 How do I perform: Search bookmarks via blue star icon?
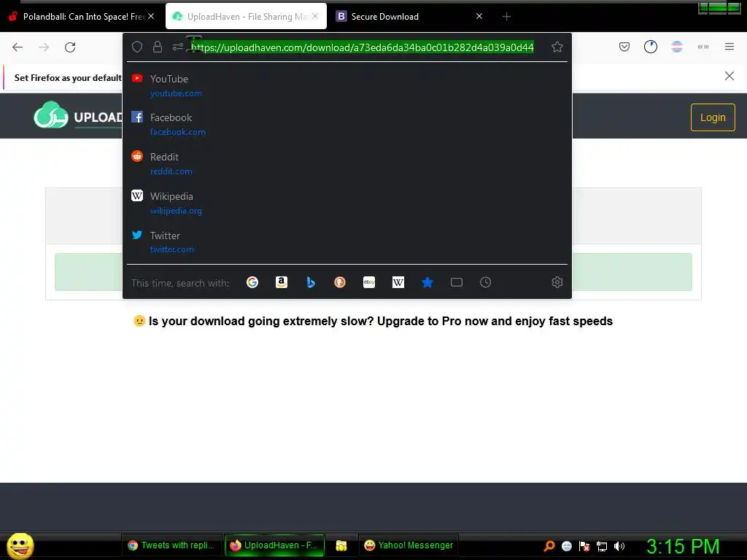click(x=427, y=282)
